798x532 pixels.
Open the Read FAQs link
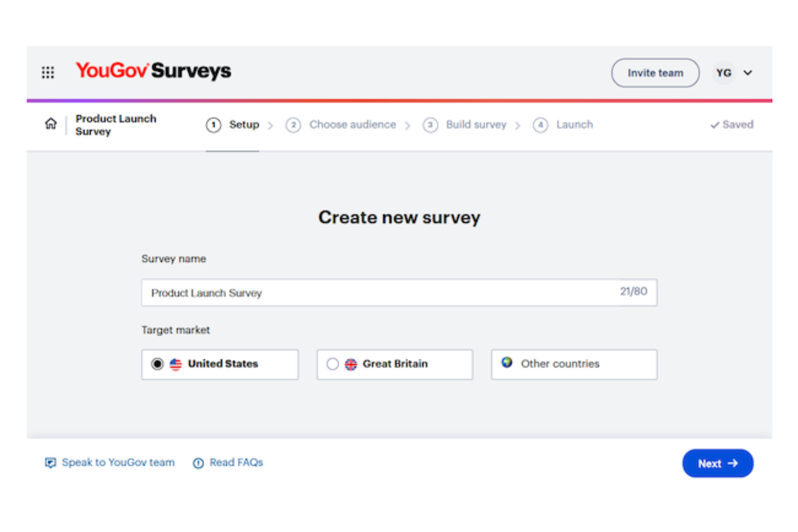[236, 462]
